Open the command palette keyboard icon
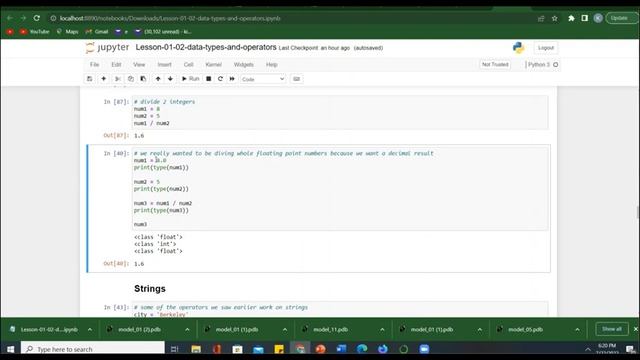Viewport: 640px width, 360px height. [x=297, y=79]
